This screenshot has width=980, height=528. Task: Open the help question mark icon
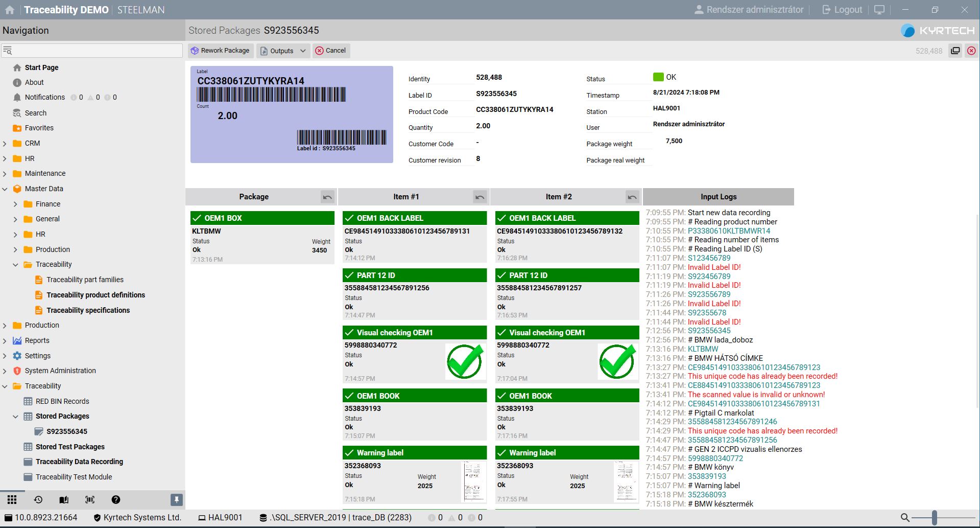pyautogui.click(x=116, y=499)
